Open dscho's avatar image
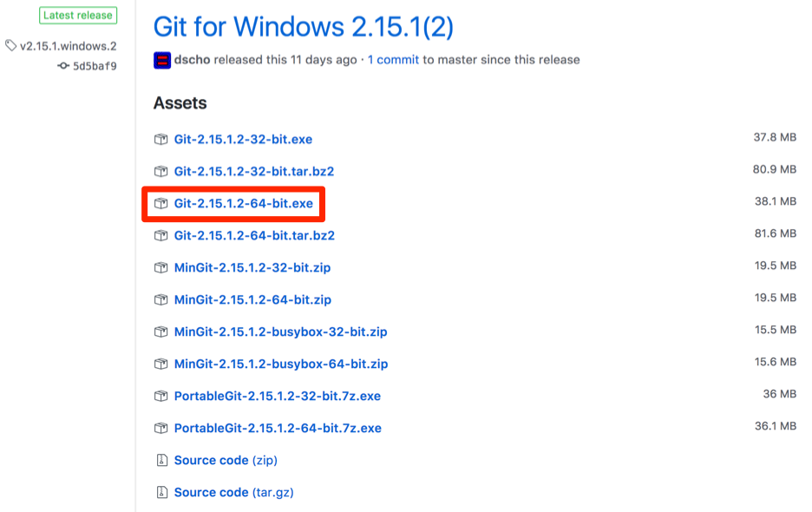 162,60
